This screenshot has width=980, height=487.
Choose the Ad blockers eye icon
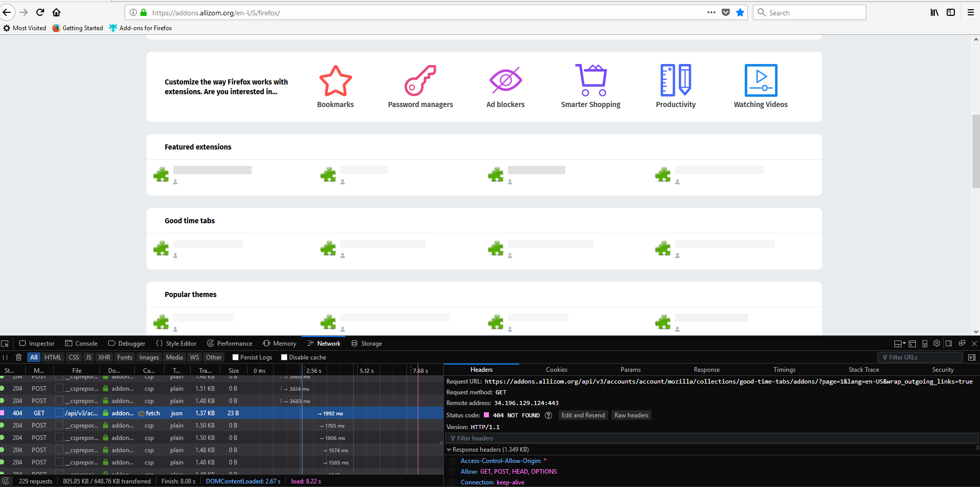[x=505, y=80]
